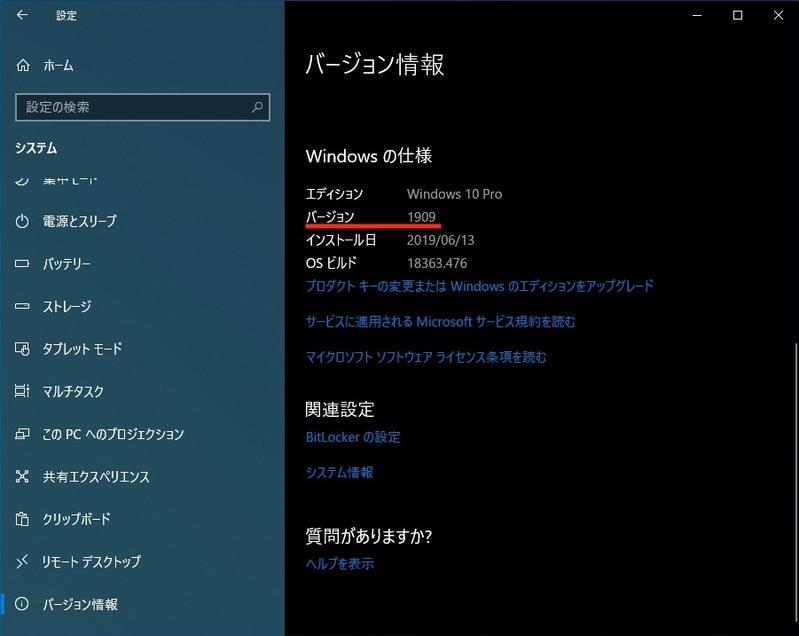
Task: Click the remote desktop icon
Action: point(22,562)
